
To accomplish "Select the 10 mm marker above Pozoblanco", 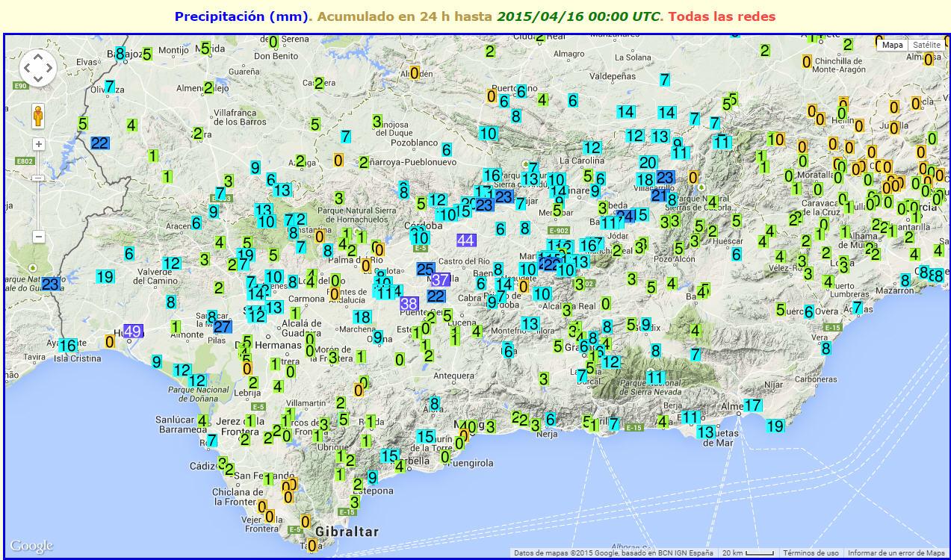I will click(x=488, y=133).
